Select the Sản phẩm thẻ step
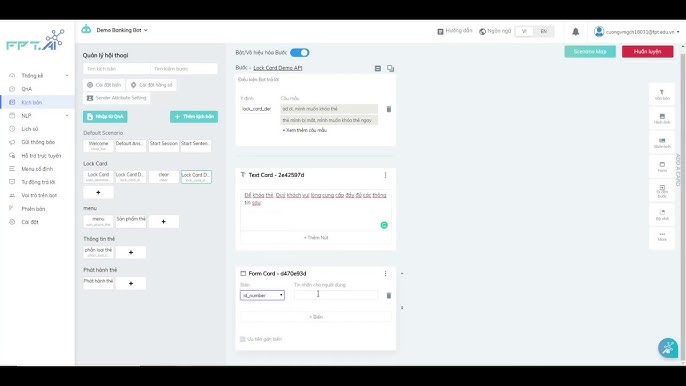Image resolution: width=686 pixels, height=386 pixels. [131, 221]
